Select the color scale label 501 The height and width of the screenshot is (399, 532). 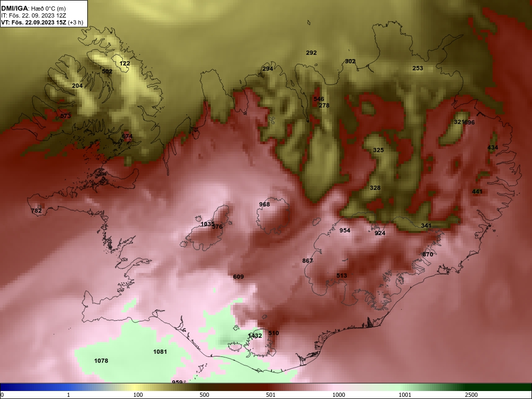coord(271,395)
